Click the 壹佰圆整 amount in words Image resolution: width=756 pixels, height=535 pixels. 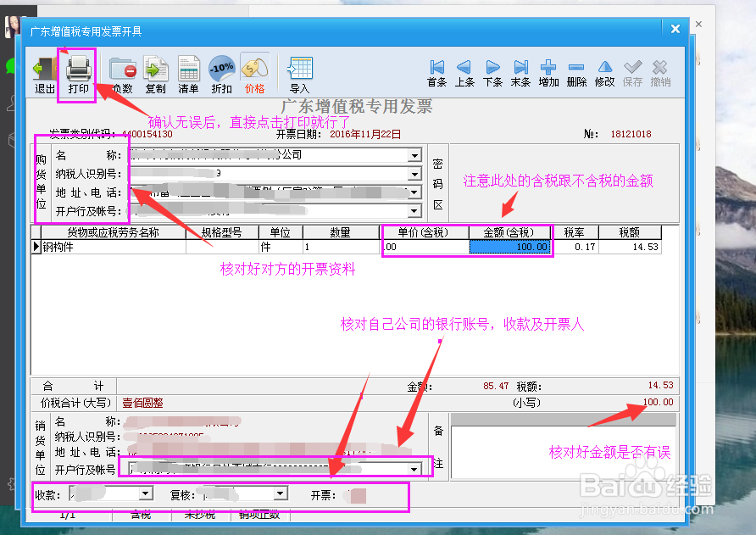[142, 403]
